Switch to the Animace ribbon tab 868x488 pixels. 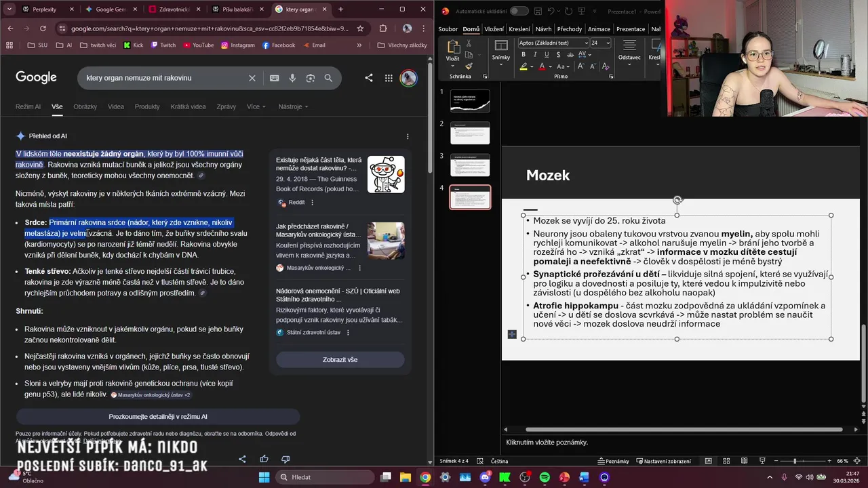coord(599,29)
